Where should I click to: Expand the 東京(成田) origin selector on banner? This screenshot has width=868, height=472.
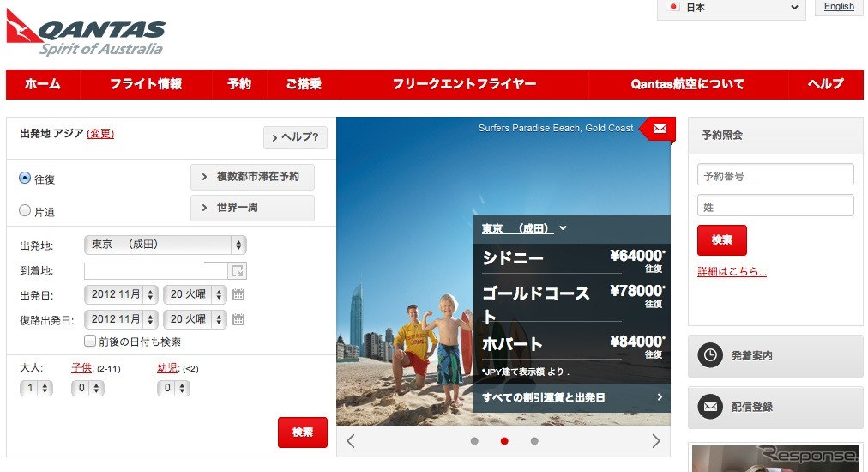(x=524, y=228)
